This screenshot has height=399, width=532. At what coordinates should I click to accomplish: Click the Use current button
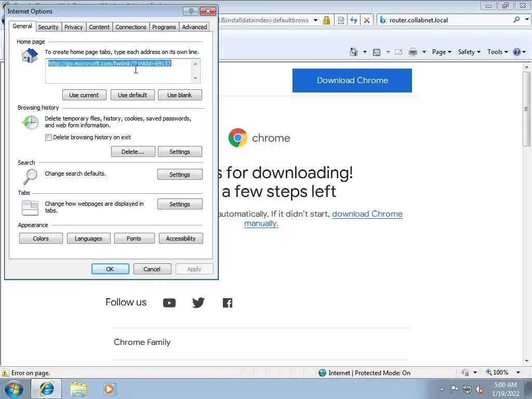[84, 95]
